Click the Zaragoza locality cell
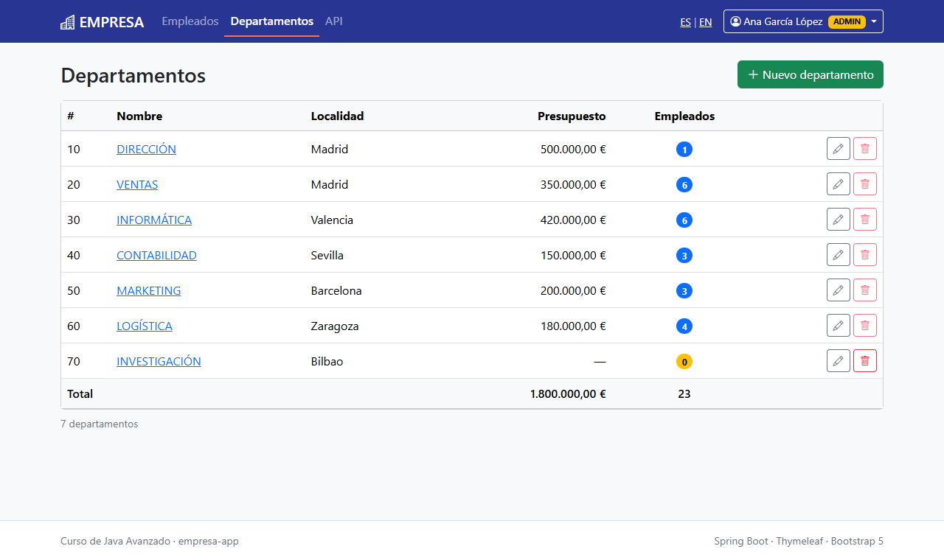944x560 pixels. coord(335,326)
